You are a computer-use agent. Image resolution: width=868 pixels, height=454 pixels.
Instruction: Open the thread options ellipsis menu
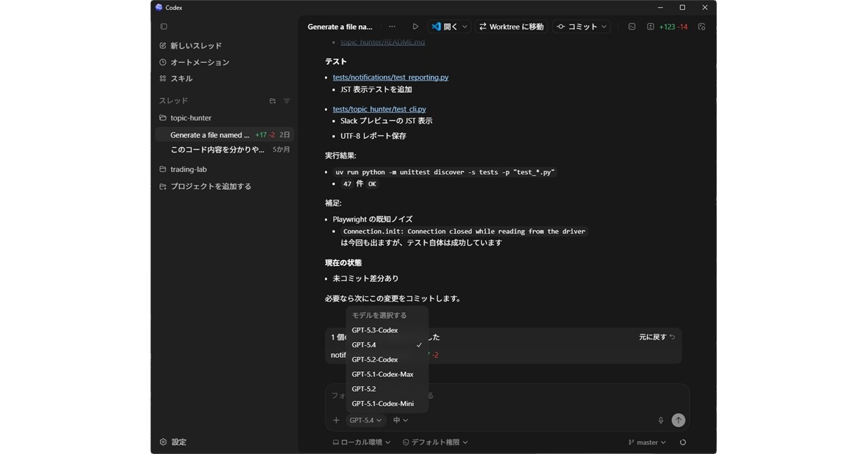pyautogui.click(x=392, y=26)
